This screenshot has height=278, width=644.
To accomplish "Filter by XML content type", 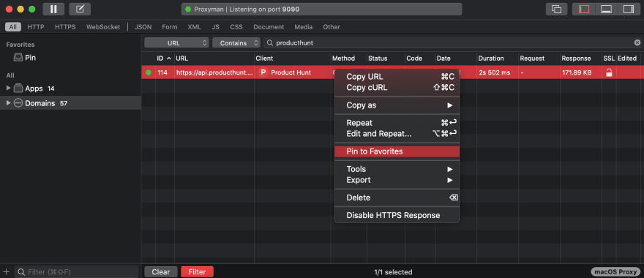I will (x=194, y=26).
